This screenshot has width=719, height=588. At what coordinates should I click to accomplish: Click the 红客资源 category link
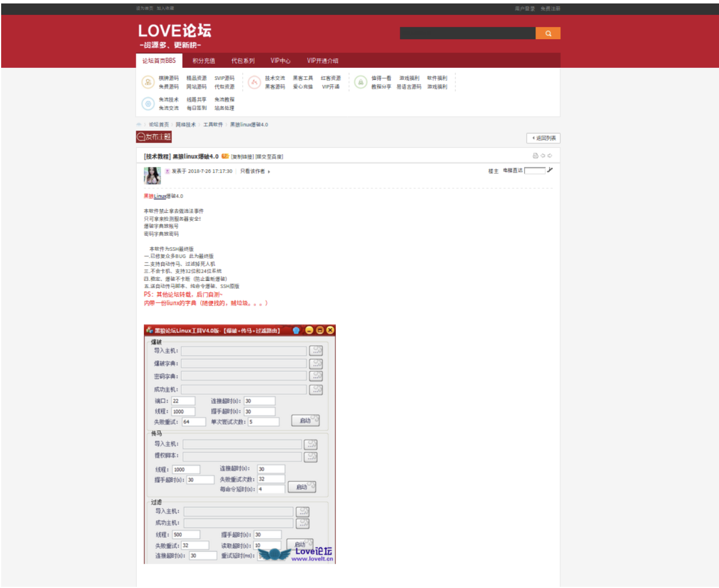tap(331, 78)
